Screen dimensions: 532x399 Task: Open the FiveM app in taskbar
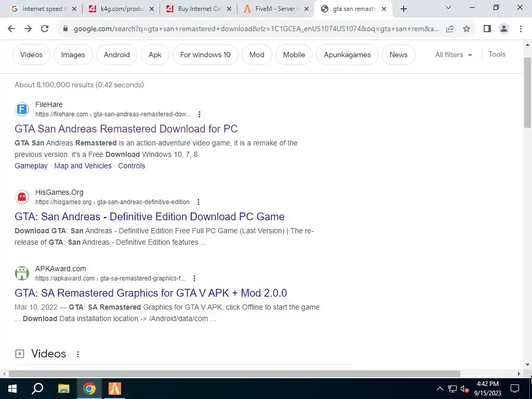click(115, 389)
